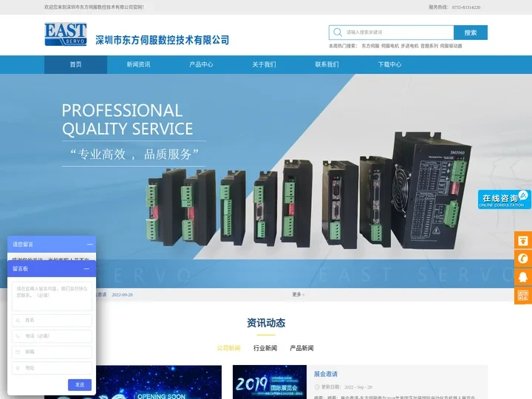Open the 在线咨询 online consultation widget

pos(504,199)
